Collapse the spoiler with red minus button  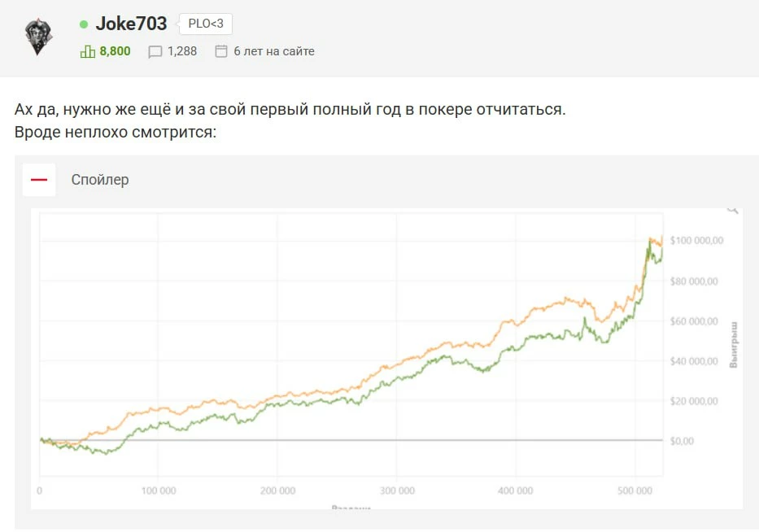39,180
